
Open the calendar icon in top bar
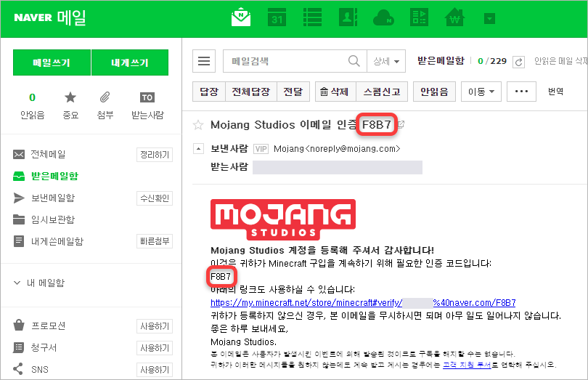277,17
